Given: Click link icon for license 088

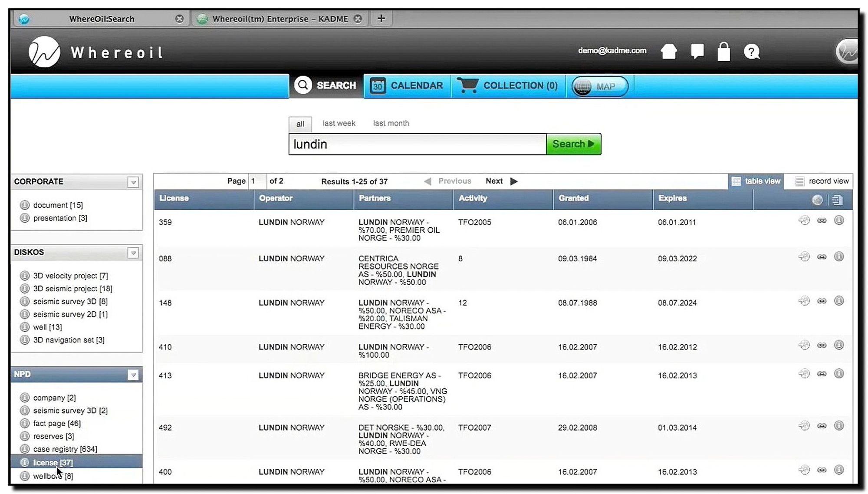Looking at the screenshot, I should coord(822,257).
